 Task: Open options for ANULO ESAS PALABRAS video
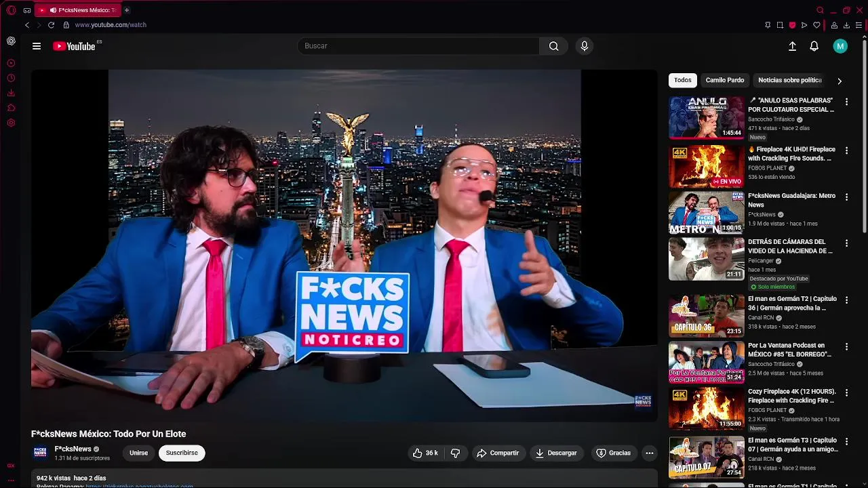pos(846,102)
